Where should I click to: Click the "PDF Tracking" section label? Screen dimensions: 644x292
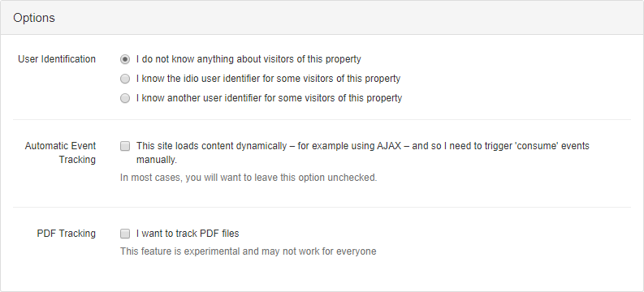[x=66, y=234]
